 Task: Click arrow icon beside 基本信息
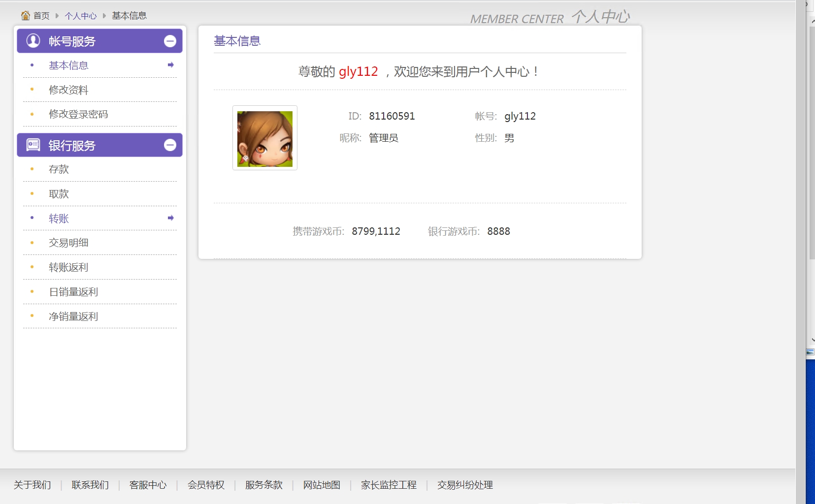(x=170, y=65)
